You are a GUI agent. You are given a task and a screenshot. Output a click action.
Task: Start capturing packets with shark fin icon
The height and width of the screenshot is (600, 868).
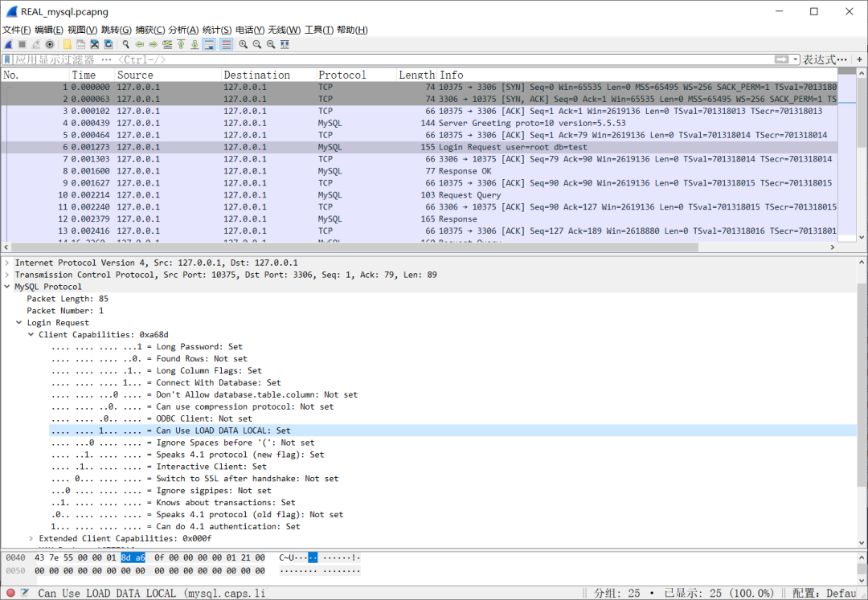[8, 45]
